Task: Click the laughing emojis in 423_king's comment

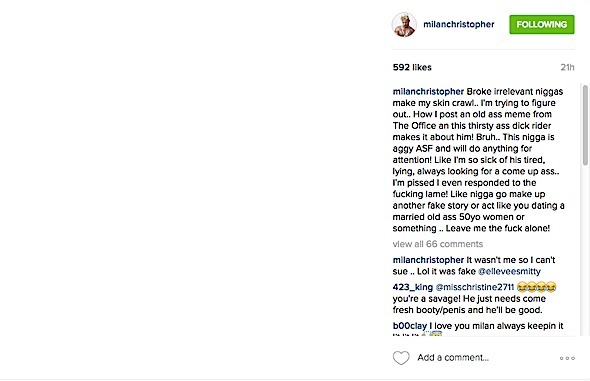Action: 537,287
